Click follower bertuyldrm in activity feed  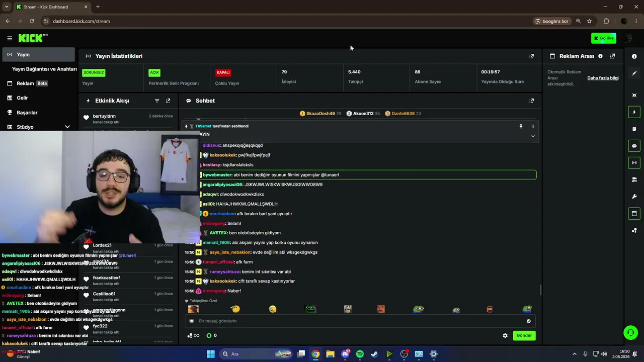[104, 116]
